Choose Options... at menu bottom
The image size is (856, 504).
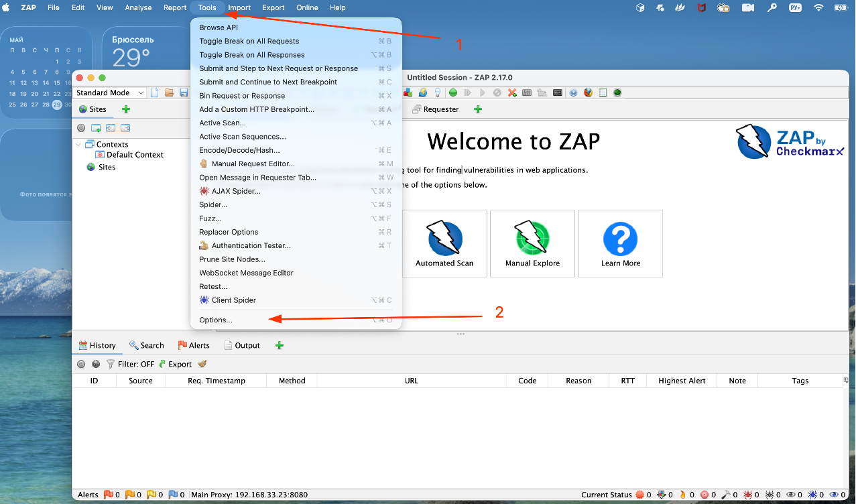[x=296, y=320]
